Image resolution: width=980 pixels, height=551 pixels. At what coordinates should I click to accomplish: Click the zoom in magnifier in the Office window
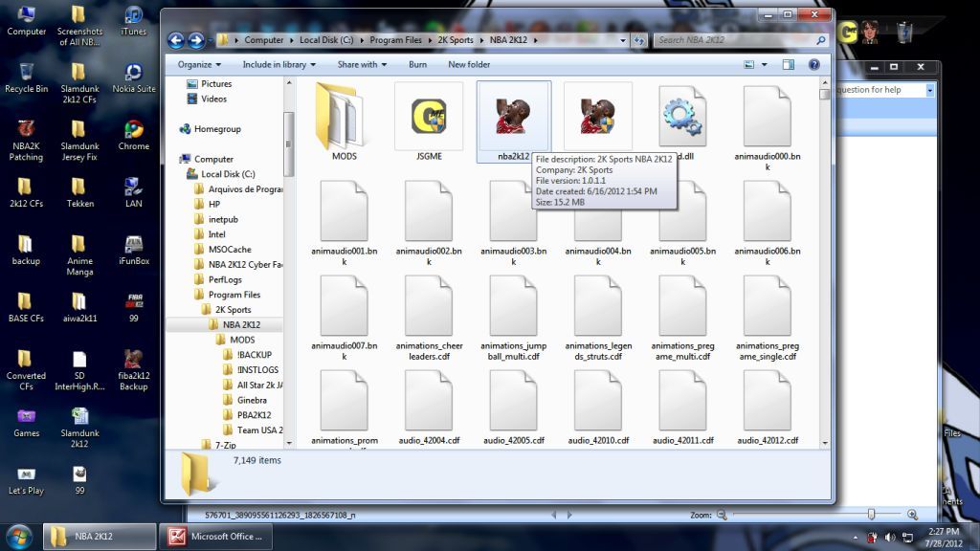coord(912,515)
